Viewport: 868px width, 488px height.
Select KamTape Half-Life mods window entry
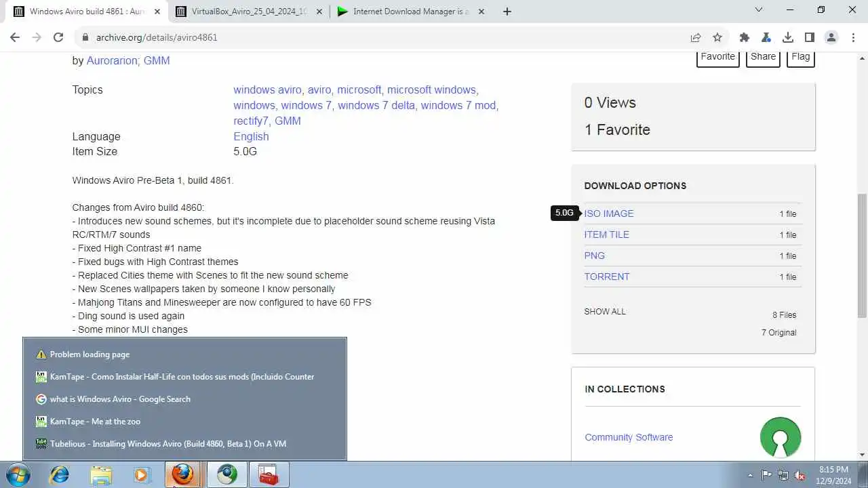(x=184, y=377)
